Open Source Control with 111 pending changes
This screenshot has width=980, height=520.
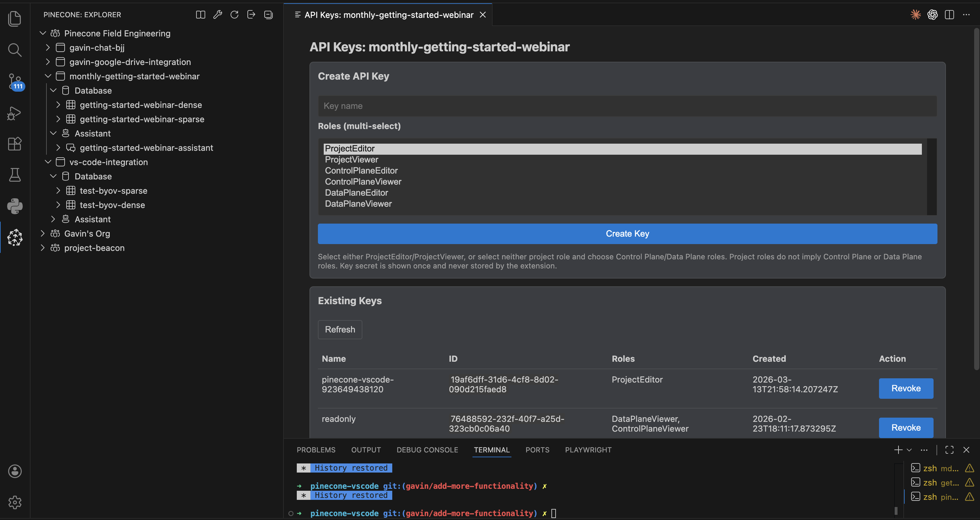click(15, 82)
